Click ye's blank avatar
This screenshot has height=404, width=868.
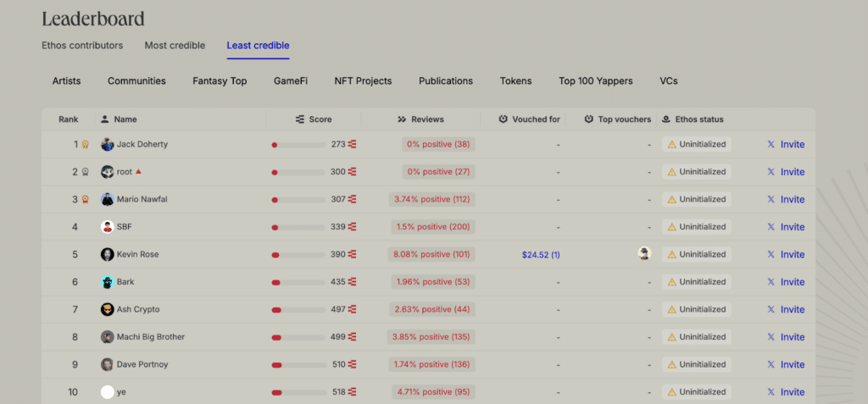[108, 392]
